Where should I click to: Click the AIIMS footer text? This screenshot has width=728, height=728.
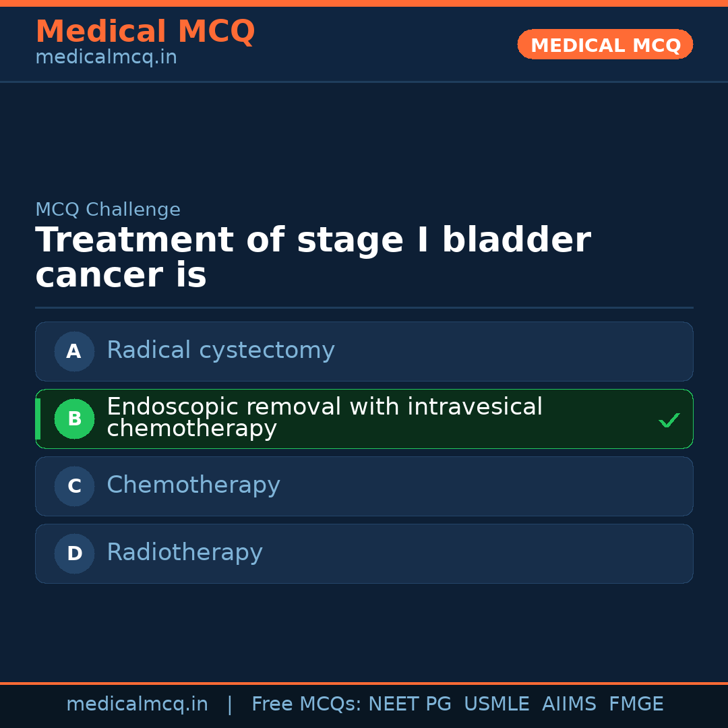569,704
